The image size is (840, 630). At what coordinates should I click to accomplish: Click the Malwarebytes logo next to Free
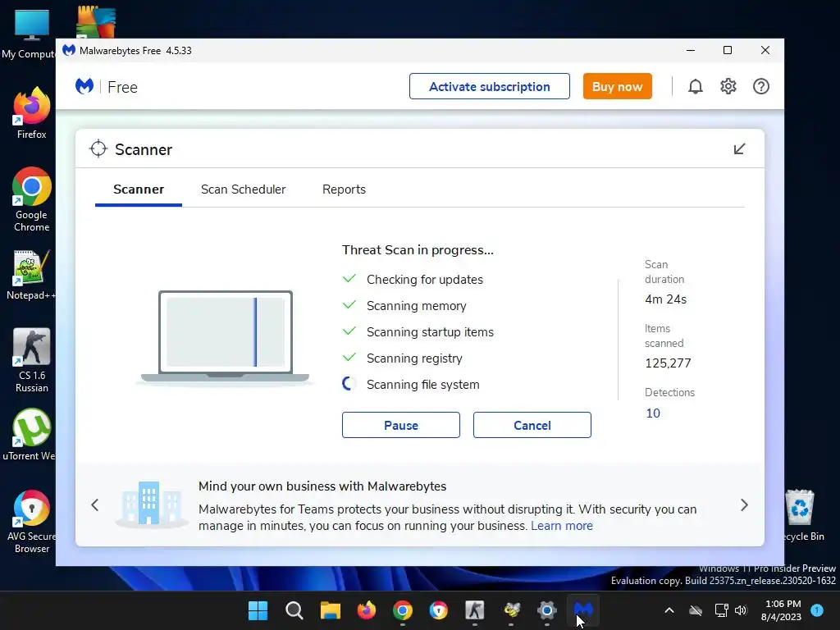tap(84, 86)
